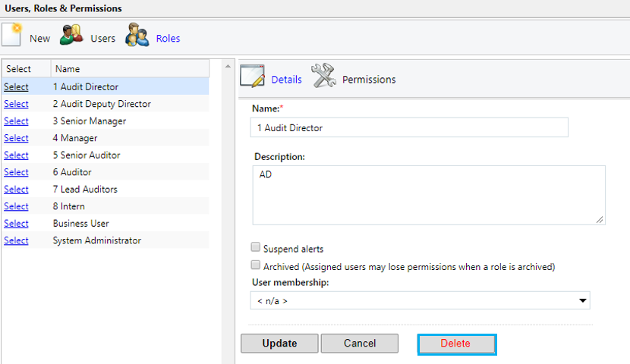Click Select link for 4 Manager
630x364 pixels.
[16, 138]
